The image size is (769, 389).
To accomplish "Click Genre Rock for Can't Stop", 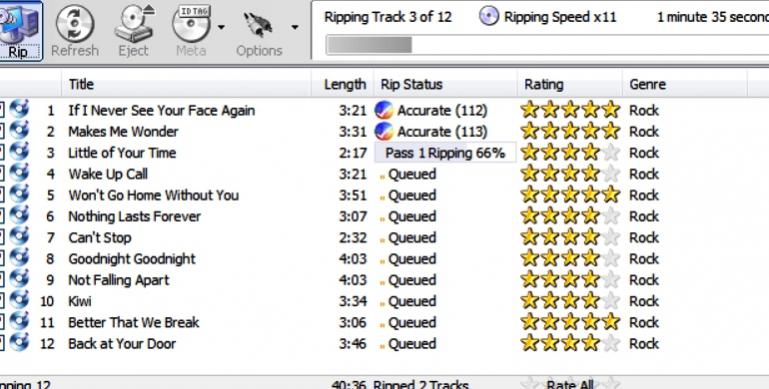I will [644, 237].
